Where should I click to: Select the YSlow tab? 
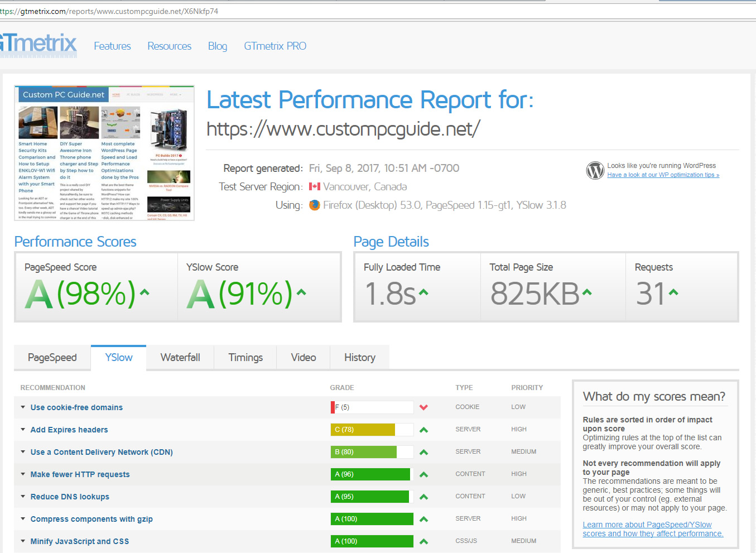[x=119, y=358]
